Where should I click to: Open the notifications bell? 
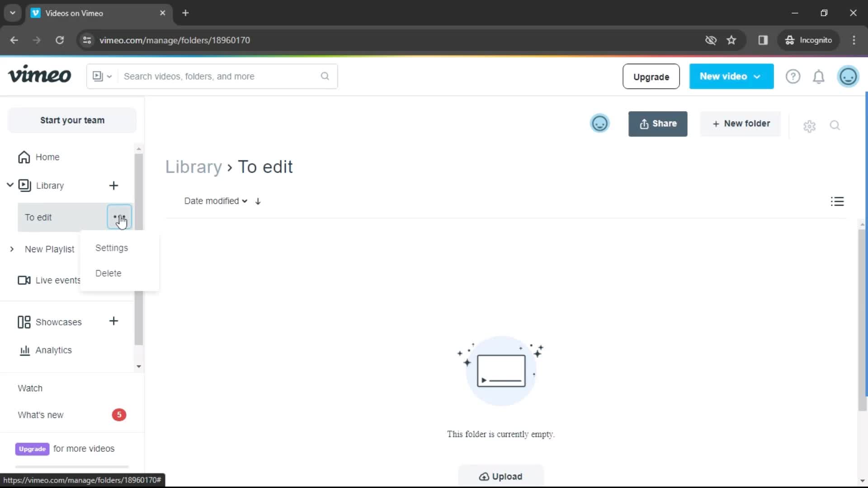click(819, 77)
